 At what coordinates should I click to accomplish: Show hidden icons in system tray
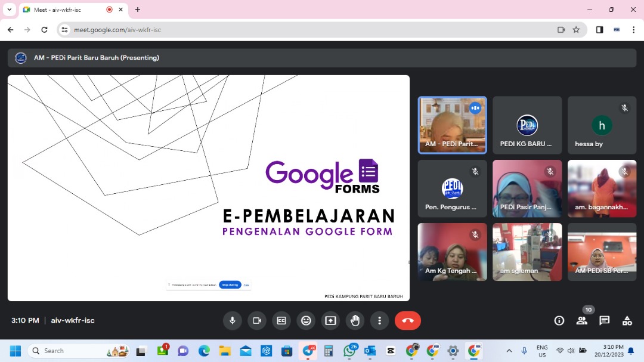509,351
